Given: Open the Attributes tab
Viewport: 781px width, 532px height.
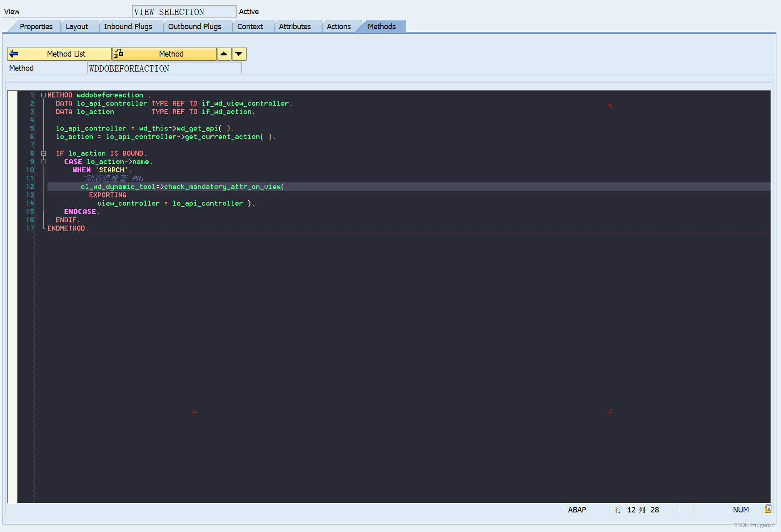Looking at the screenshot, I should click(x=295, y=27).
